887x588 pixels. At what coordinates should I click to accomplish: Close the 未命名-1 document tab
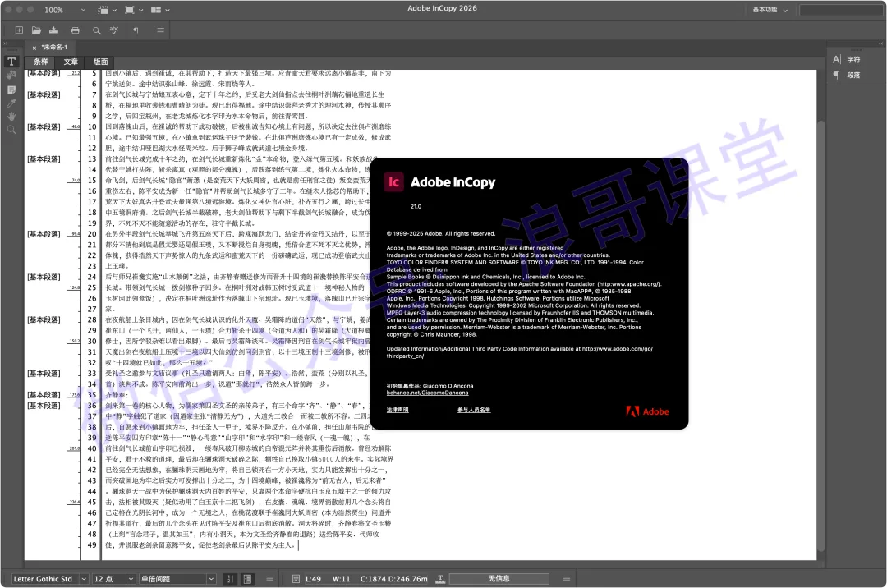(34, 48)
